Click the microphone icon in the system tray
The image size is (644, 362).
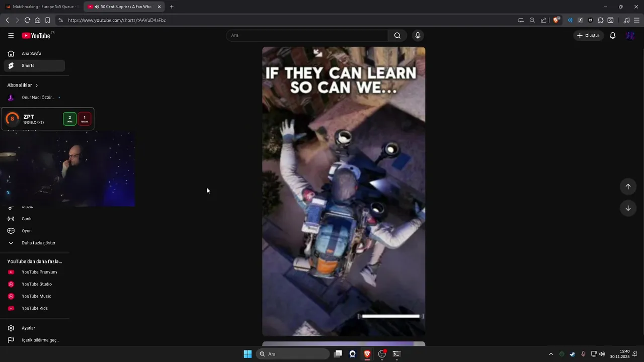[583, 354]
